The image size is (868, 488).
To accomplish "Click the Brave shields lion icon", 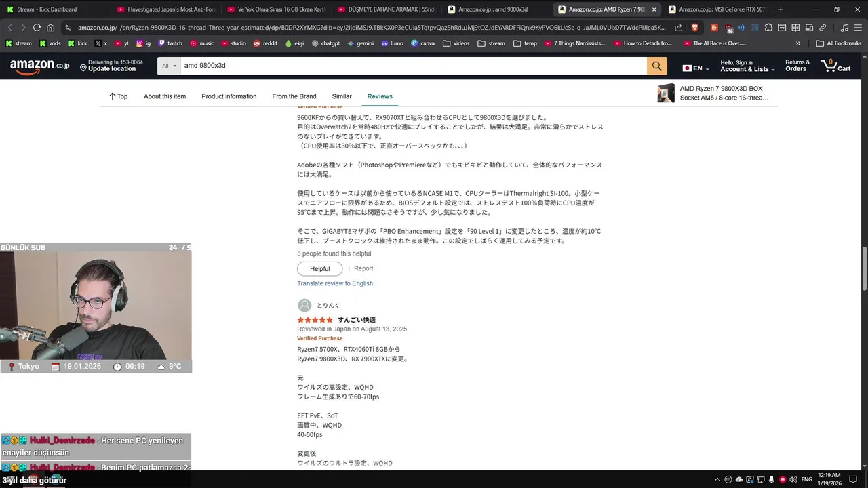I will [x=694, y=28].
